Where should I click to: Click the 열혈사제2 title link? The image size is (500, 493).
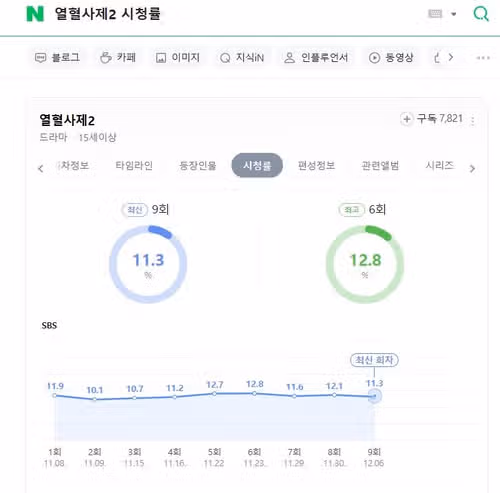point(67,120)
